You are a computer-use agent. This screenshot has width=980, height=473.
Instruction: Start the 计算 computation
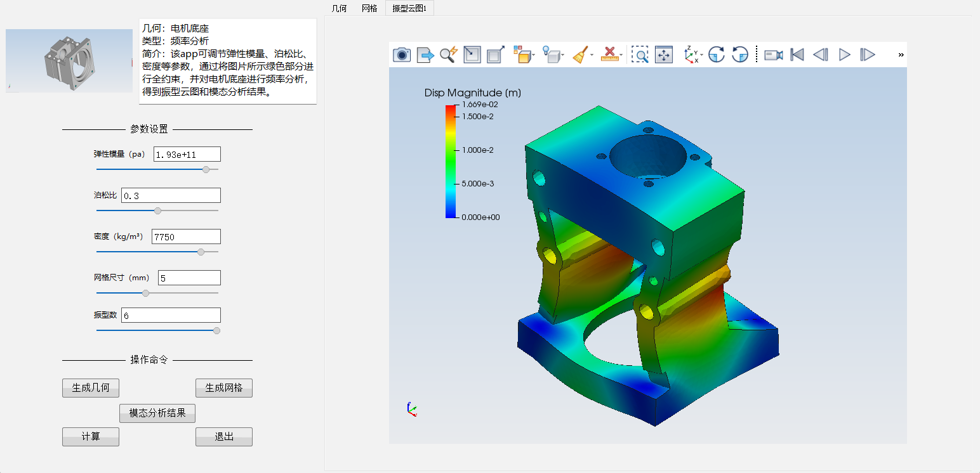coord(91,437)
